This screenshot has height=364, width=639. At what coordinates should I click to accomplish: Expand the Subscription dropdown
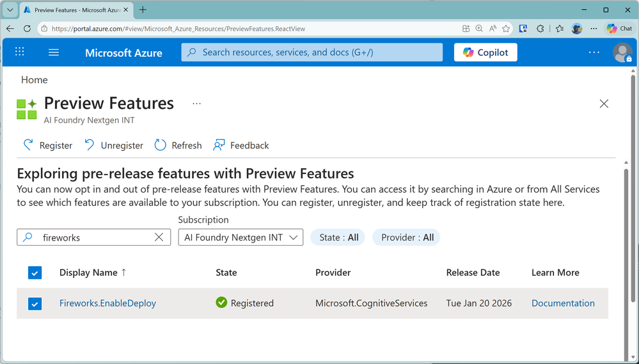pyautogui.click(x=241, y=237)
